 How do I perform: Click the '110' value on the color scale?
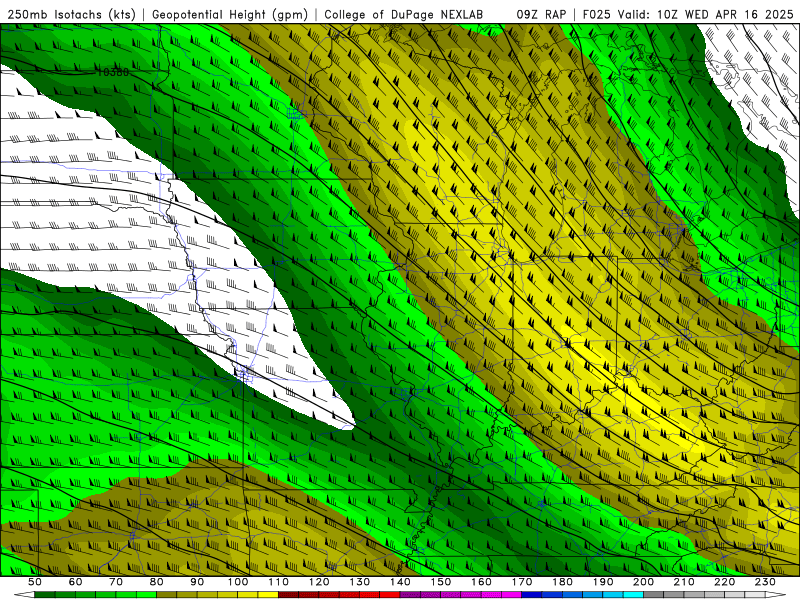click(x=278, y=582)
